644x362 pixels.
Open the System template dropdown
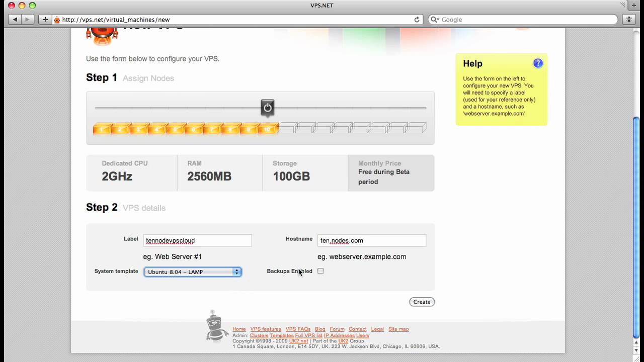coord(193,271)
